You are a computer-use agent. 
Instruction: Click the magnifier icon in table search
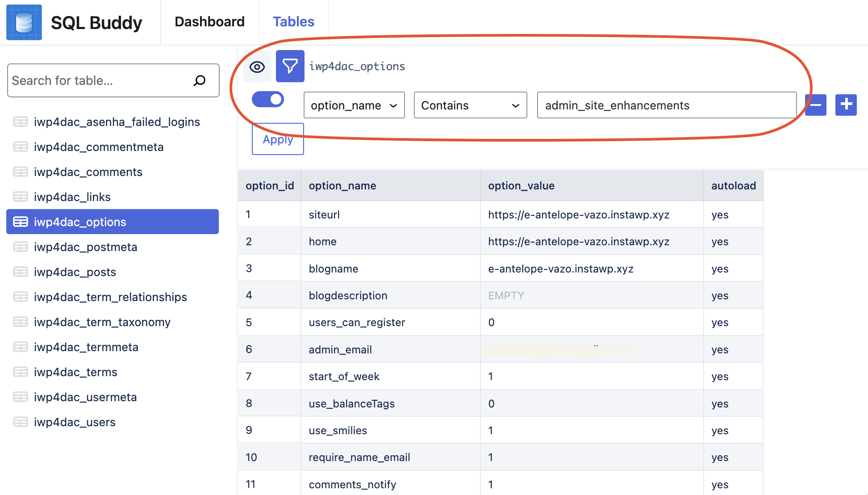pos(200,80)
